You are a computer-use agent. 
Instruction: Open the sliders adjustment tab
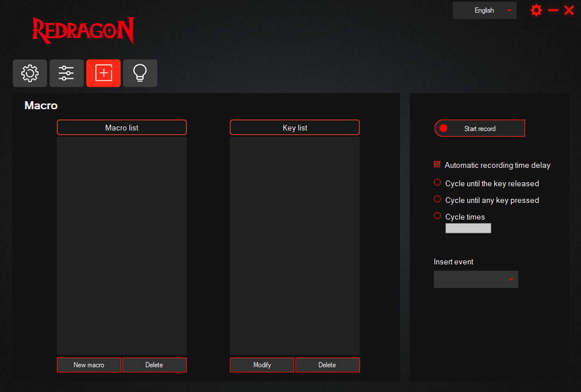pyautogui.click(x=67, y=73)
